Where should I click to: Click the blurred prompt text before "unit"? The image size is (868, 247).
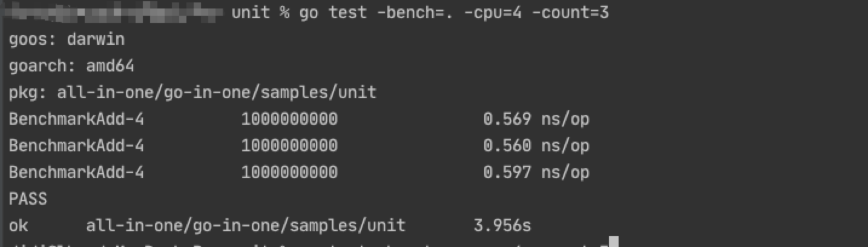115,12
